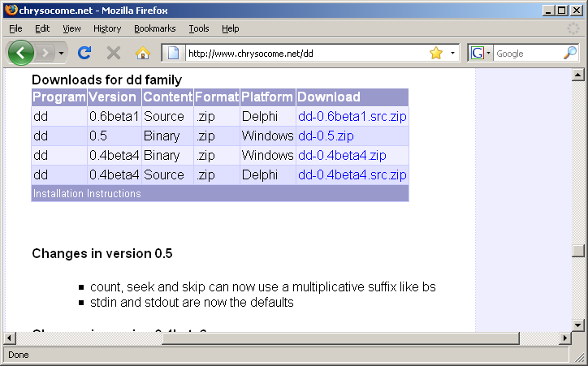Viewport: 588px width, 366px height.
Task: Click the horizontal scrollbar right arrow
Action: [x=565, y=338]
